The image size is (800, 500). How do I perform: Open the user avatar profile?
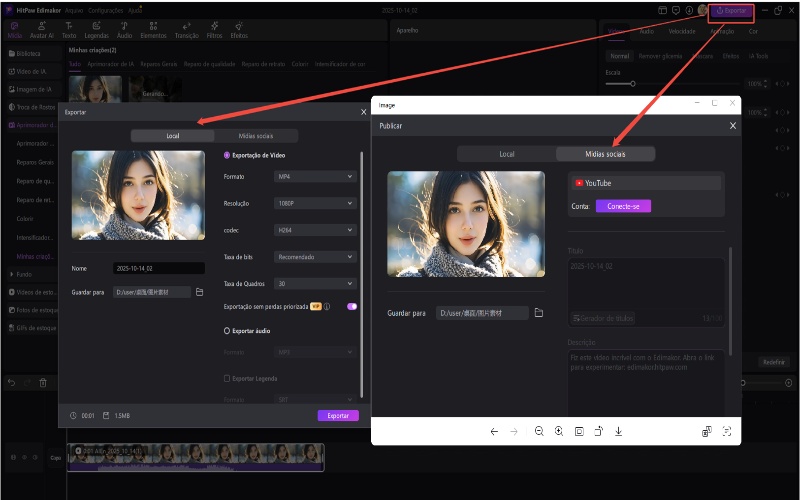703,10
